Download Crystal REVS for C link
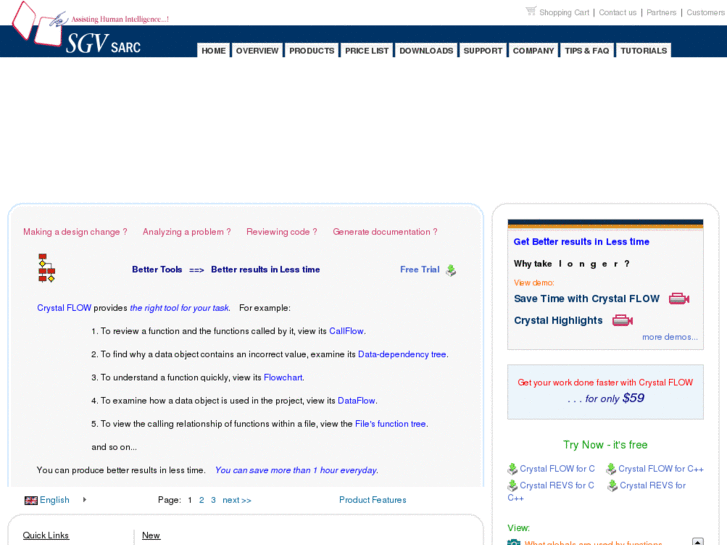 click(556, 486)
